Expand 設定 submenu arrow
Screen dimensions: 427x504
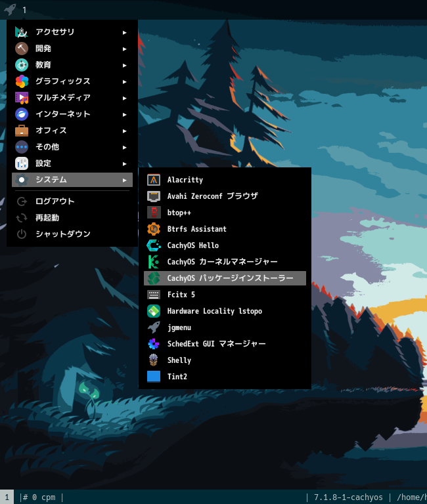pyautogui.click(x=125, y=163)
